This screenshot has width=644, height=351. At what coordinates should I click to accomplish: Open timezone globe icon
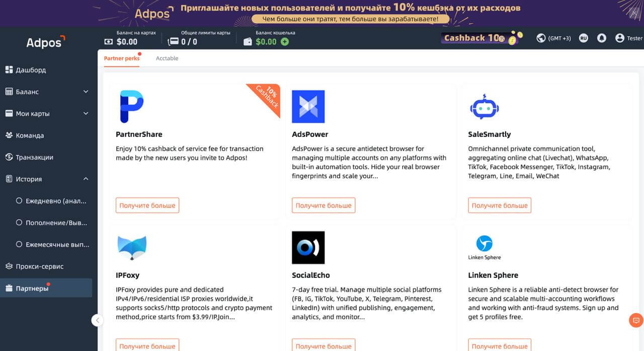[541, 38]
